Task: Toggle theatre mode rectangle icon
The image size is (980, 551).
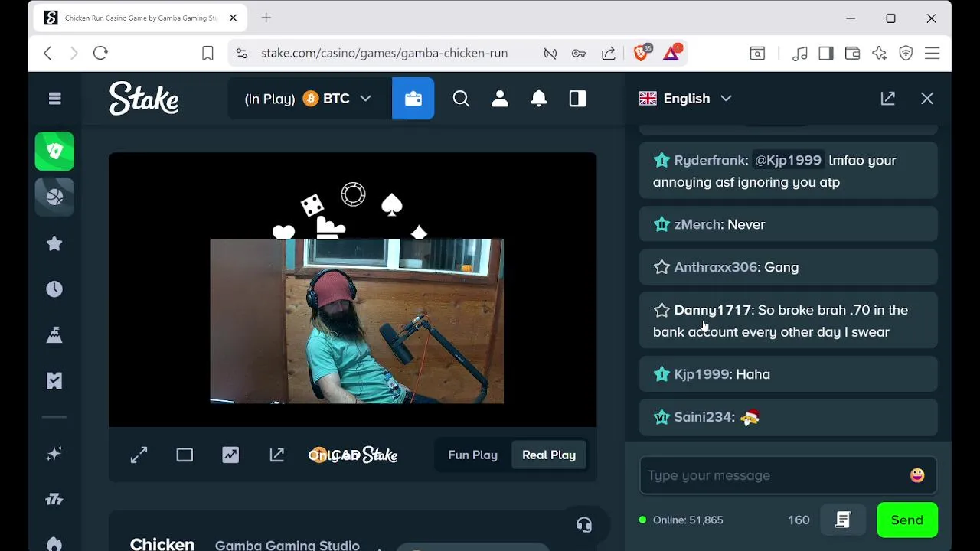Action: pyautogui.click(x=185, y=455)
